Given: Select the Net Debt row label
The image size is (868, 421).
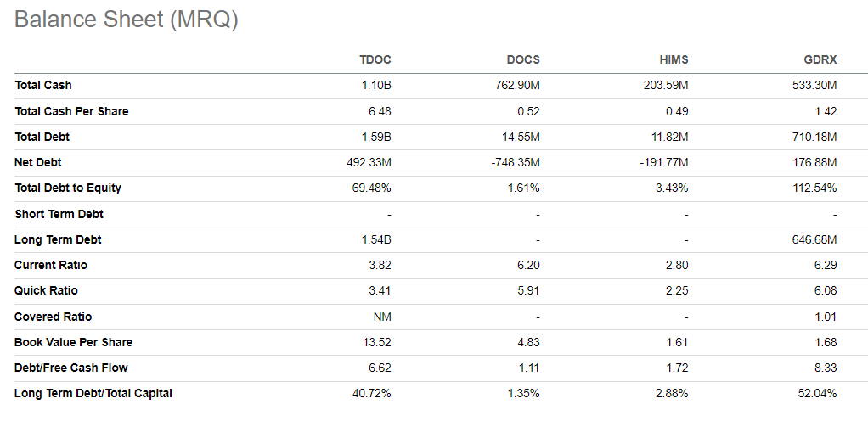Looking at the screenshot, I should coord(38,163).
